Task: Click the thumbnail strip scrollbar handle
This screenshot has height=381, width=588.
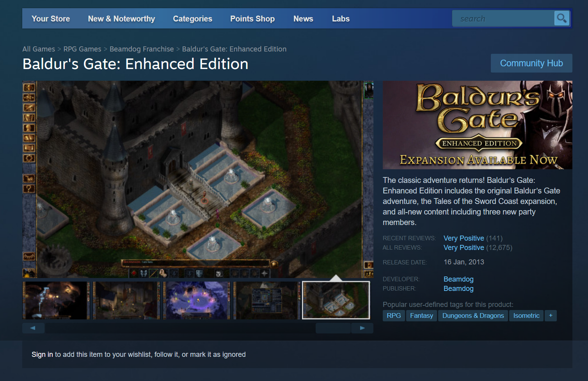Action: pos(333,328)
